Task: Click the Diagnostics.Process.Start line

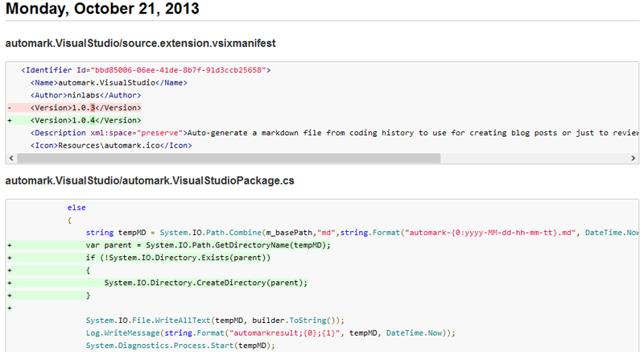Action: 180,346
